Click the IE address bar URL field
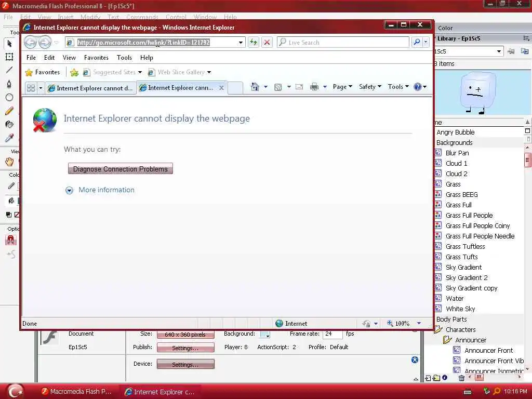This screenshot has height=399, width=532. click(x=154, y=43)
